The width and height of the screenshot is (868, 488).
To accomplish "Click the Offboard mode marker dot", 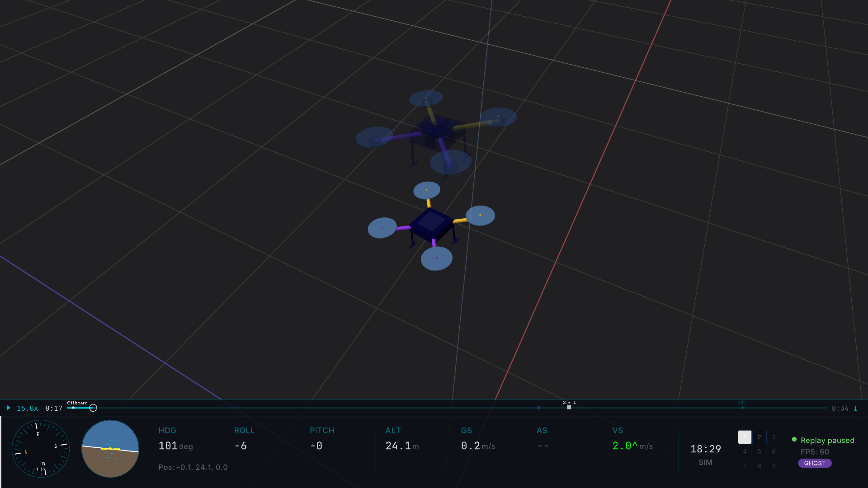I will 73,408.
